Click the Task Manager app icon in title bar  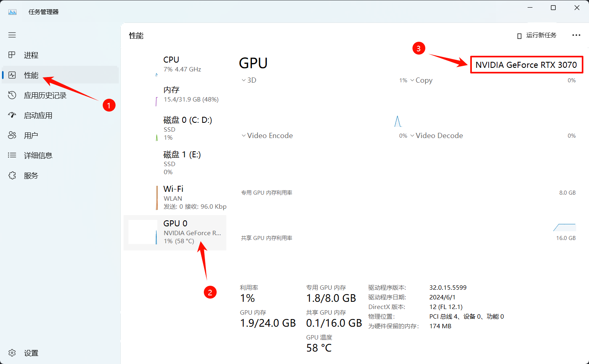point(12,12)
